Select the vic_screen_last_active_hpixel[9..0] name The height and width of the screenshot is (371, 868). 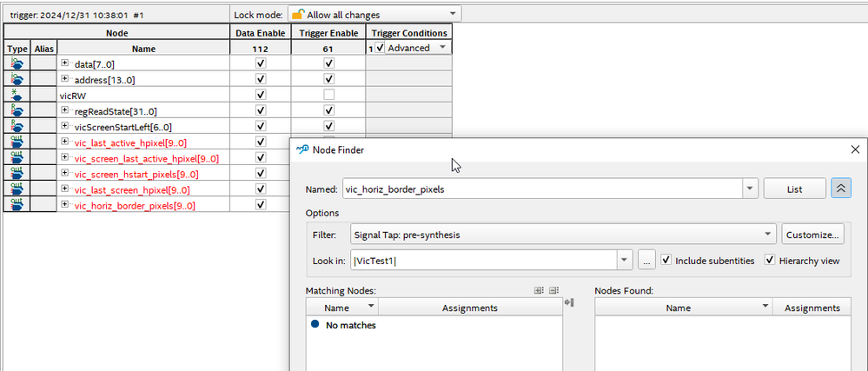(x=146, y=158)
